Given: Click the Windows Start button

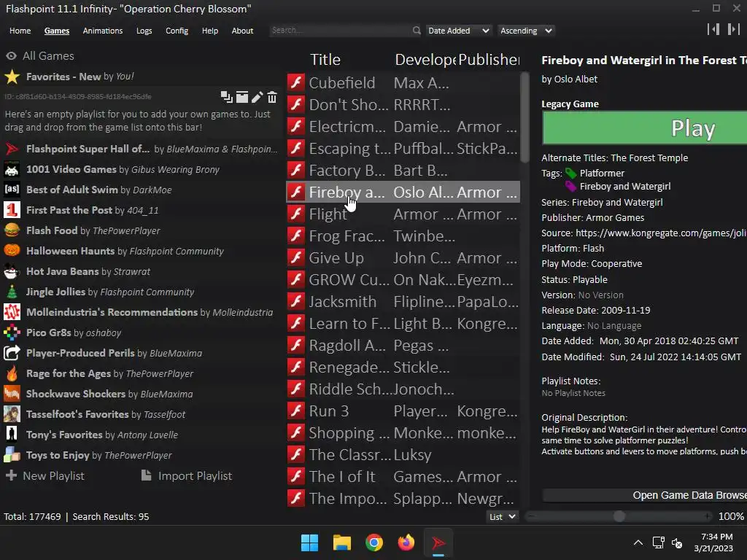Looking at the screenshot, I should (x=309, y=542).
